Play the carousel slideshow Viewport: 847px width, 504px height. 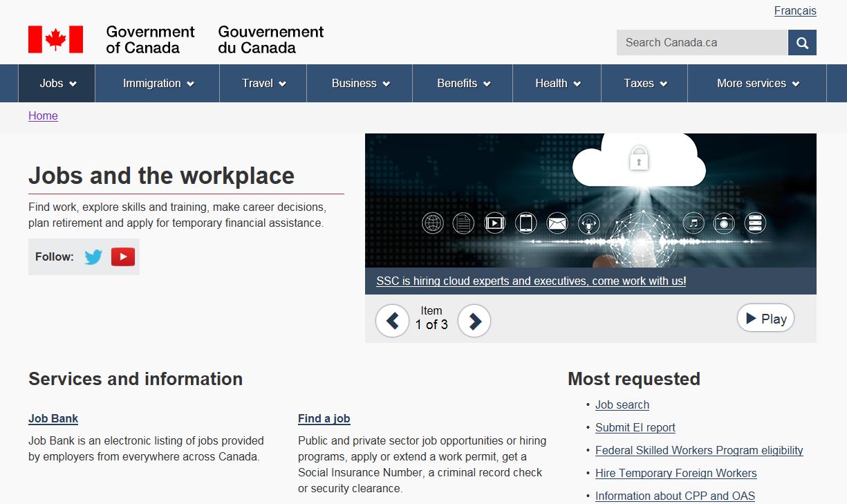pyautogui.click(x=765, y=318)
